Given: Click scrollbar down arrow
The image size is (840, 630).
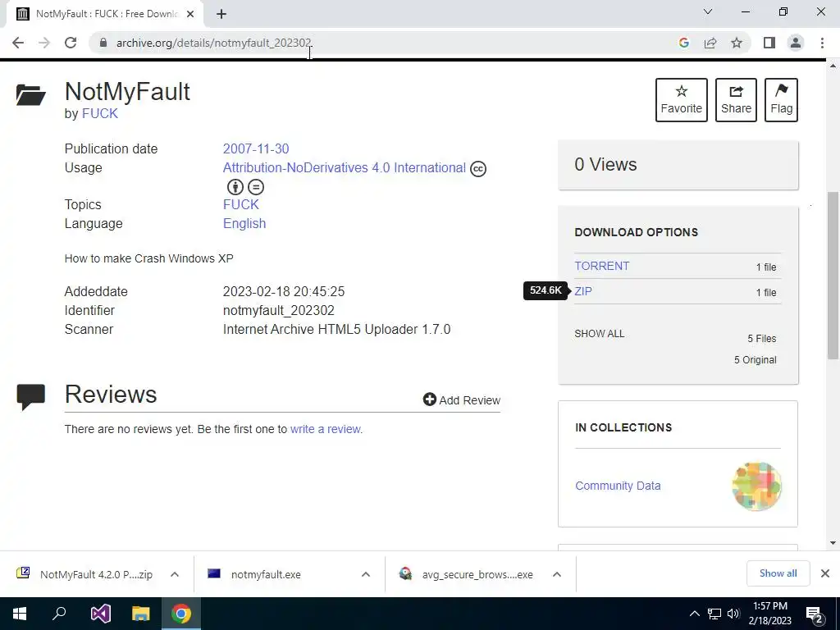Looking at the screenshot, I should (x=833, y=543).
